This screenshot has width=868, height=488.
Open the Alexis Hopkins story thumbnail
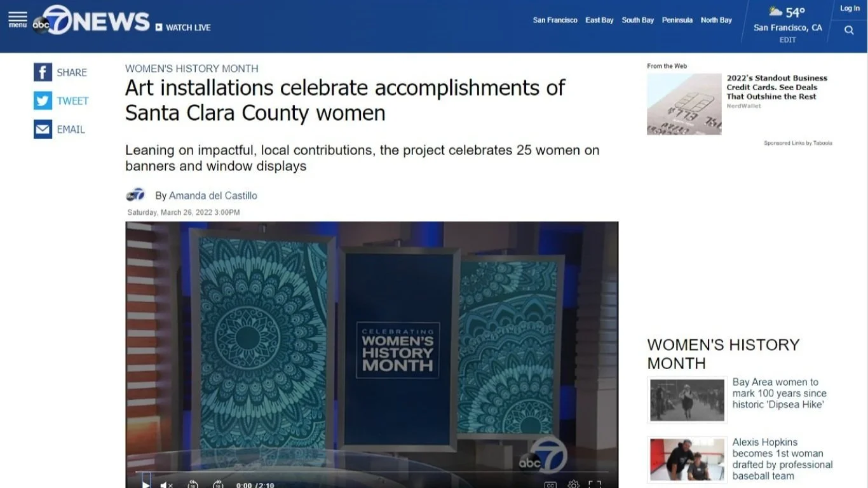tap(687, 459)
